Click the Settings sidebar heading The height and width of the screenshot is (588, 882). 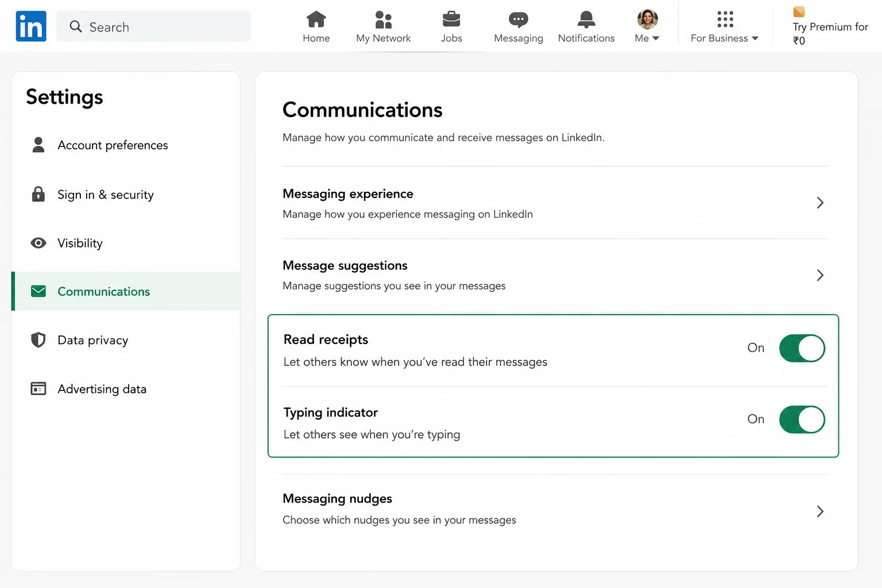(64, 97)
